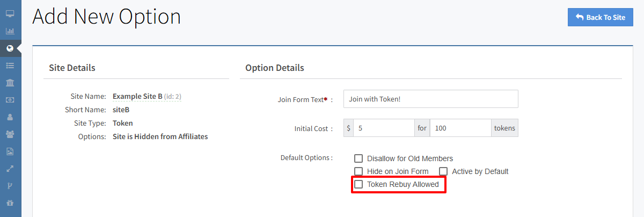
Task: Click the Initial Cost dollar amount field
Action: [x=383, y=128]
